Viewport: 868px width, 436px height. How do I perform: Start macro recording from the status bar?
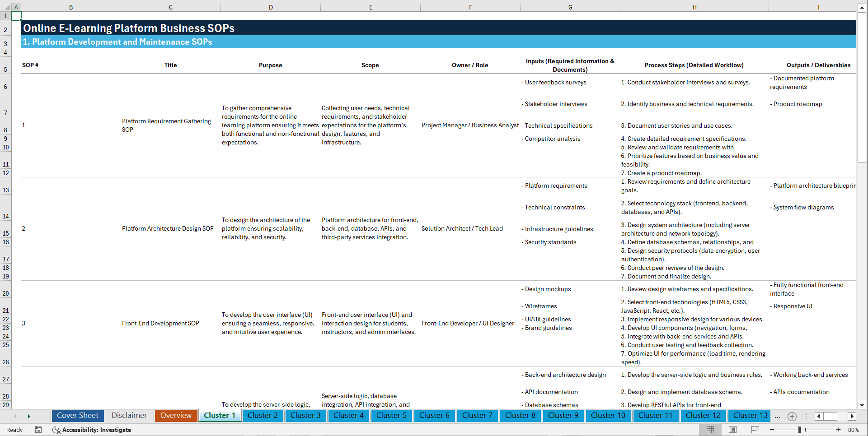tap(38, 430)
